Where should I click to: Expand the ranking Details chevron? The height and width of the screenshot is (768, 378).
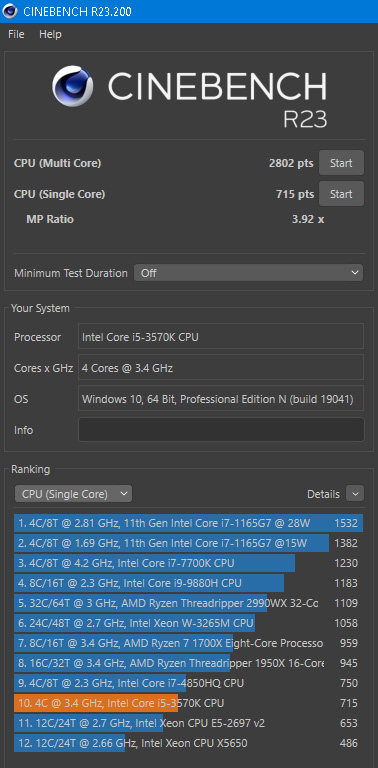355,494
